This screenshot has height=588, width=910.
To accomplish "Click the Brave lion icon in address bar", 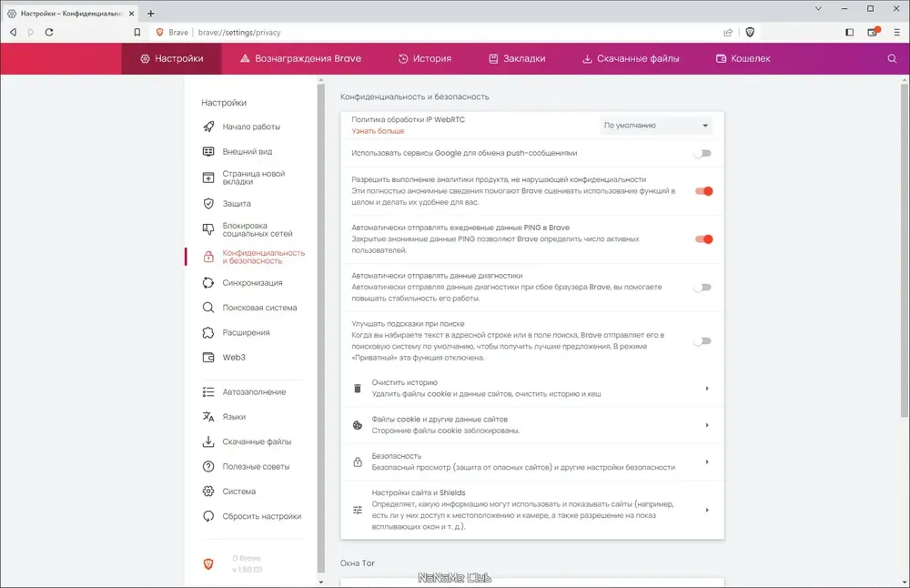I will (x=159, y=33).
